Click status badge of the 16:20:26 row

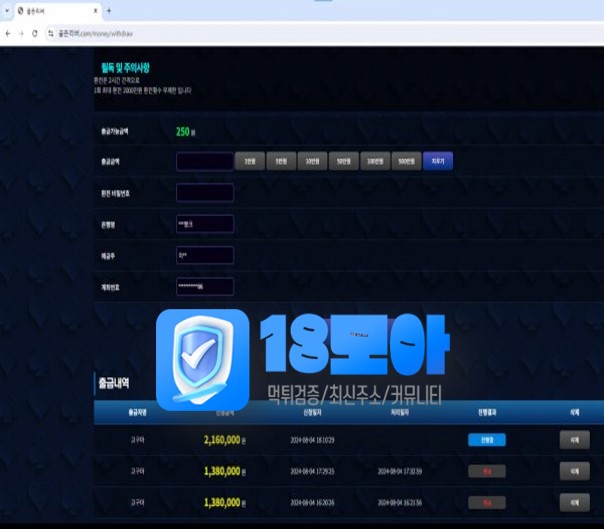tap(487, 502)
